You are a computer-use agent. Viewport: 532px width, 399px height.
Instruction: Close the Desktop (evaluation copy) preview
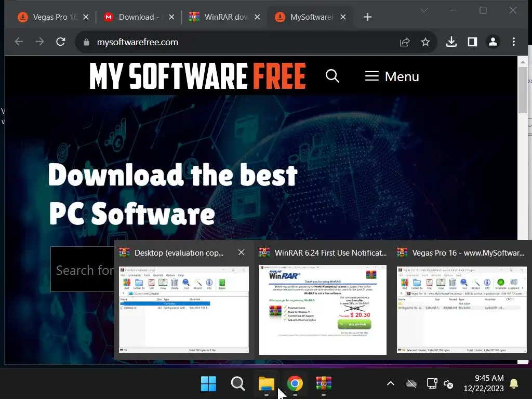[241, 252]
